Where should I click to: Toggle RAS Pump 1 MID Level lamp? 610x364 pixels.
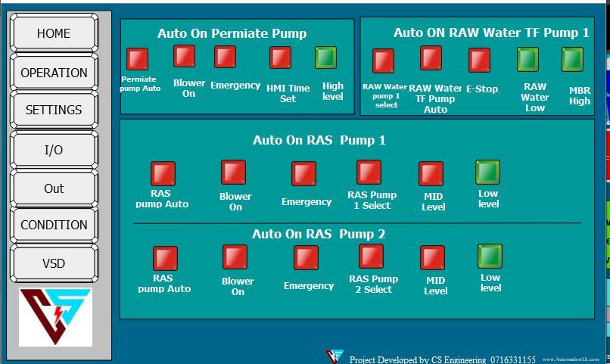tap(431, 174)
